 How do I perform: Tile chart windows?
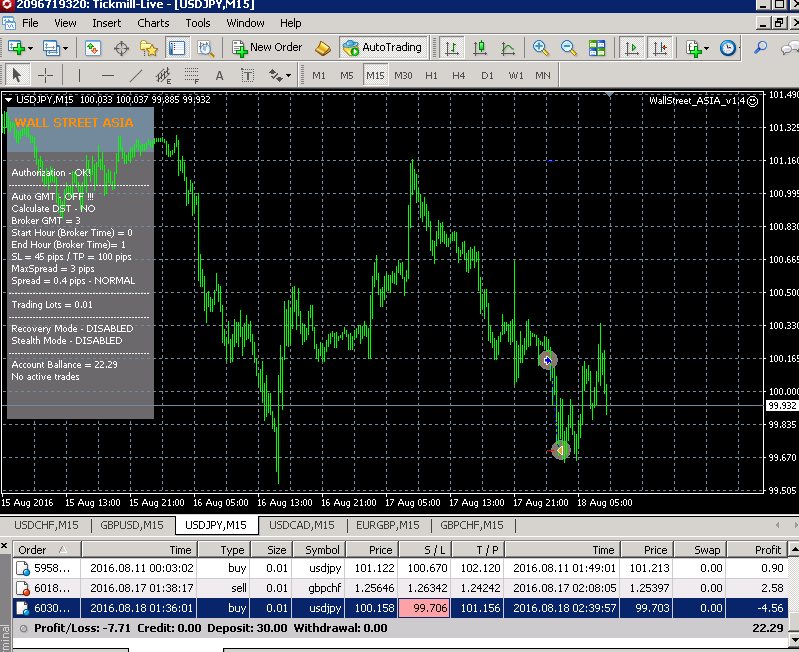(597, 48)
